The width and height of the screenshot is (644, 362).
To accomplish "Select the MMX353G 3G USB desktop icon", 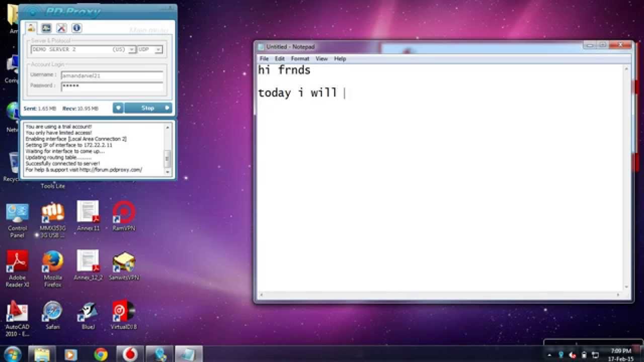I will pyautogui.click(x=53, y=220).
